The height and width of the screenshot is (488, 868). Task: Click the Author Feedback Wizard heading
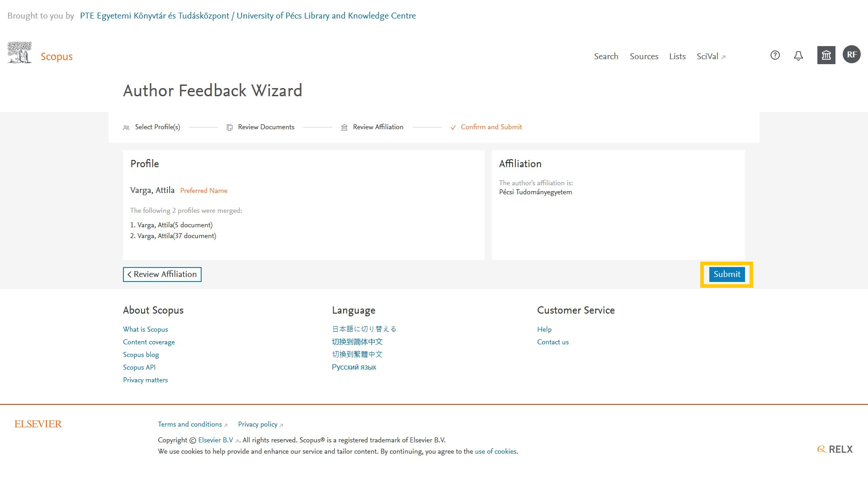212,90
